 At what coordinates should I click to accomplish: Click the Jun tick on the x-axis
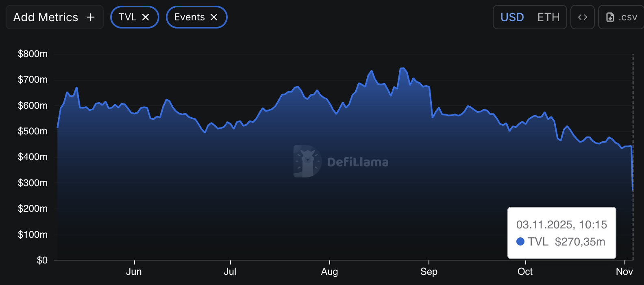pos(134,272)
